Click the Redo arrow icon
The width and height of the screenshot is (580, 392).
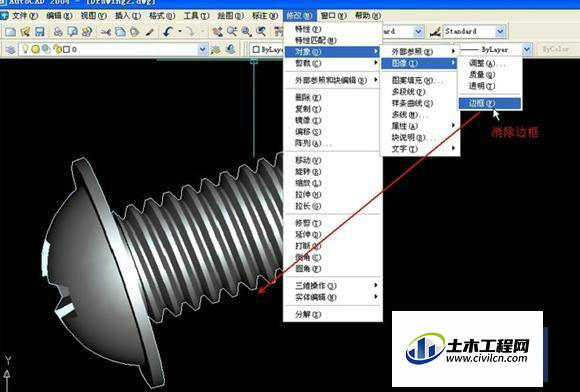pos(190,32)
